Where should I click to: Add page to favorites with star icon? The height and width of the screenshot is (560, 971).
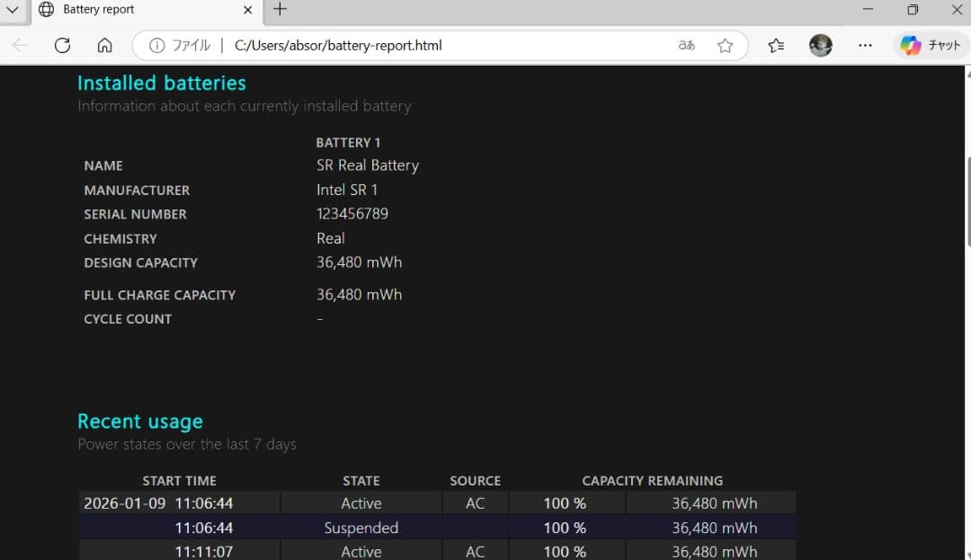click(725, 46)
